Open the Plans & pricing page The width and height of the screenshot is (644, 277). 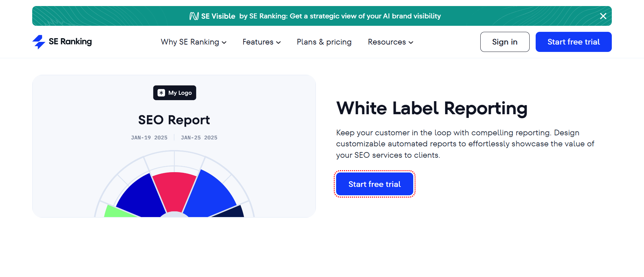324,42
